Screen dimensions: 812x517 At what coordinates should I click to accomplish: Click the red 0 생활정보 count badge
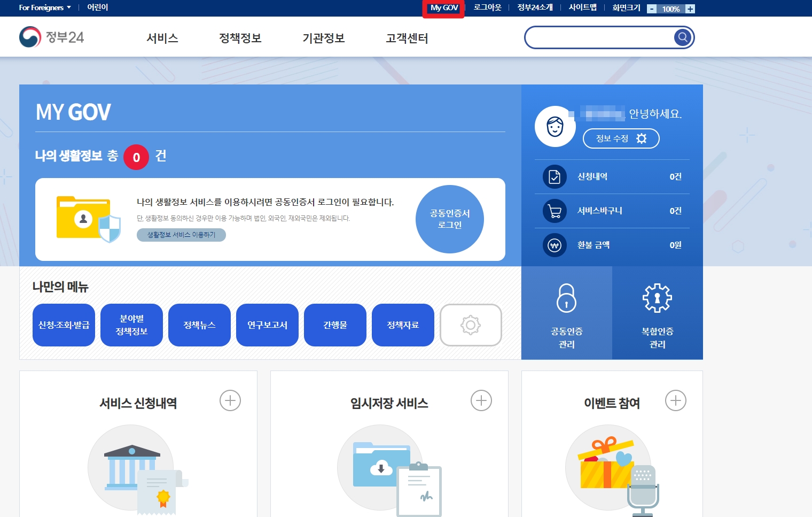click(136, 157)
